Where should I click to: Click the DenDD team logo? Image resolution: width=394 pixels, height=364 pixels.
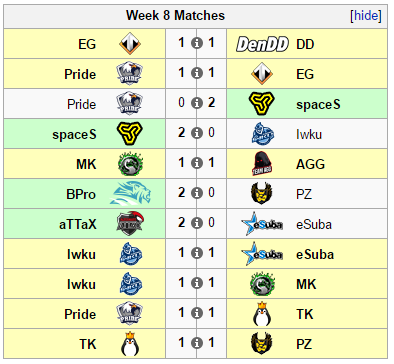point(262,44)
